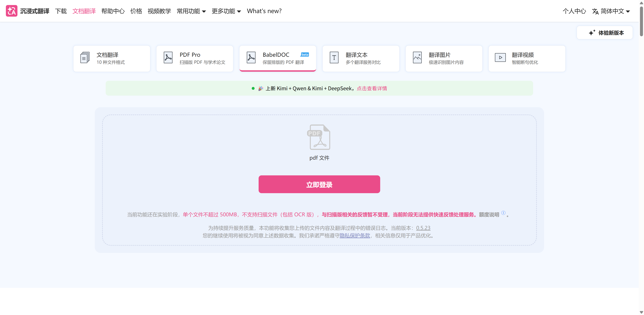
Task: Click the version 0.5.23 link
Action: pos(423,228)
